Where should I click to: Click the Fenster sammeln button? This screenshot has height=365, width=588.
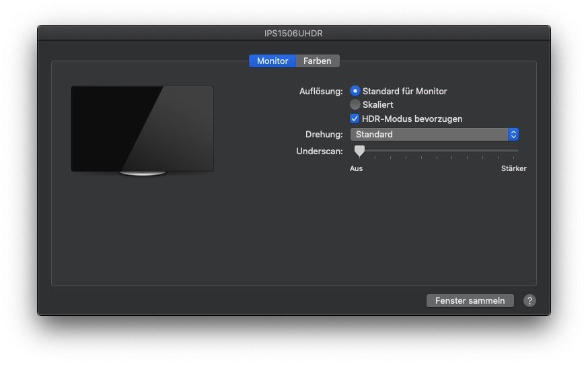[470, 300]
